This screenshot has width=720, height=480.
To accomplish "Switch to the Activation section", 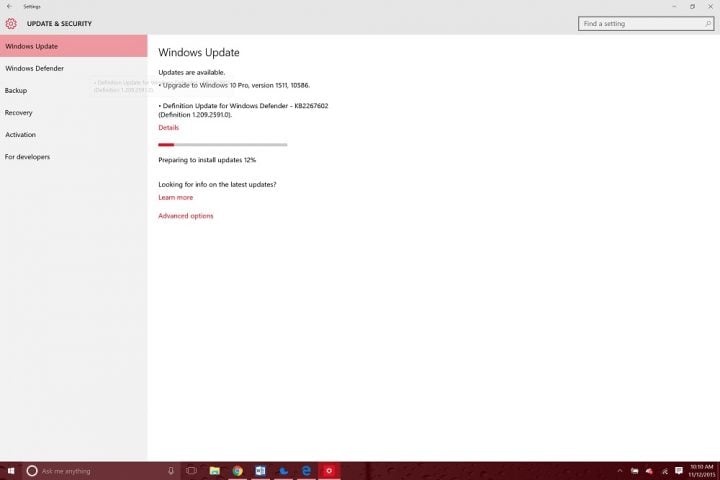I will pos(73,135).
